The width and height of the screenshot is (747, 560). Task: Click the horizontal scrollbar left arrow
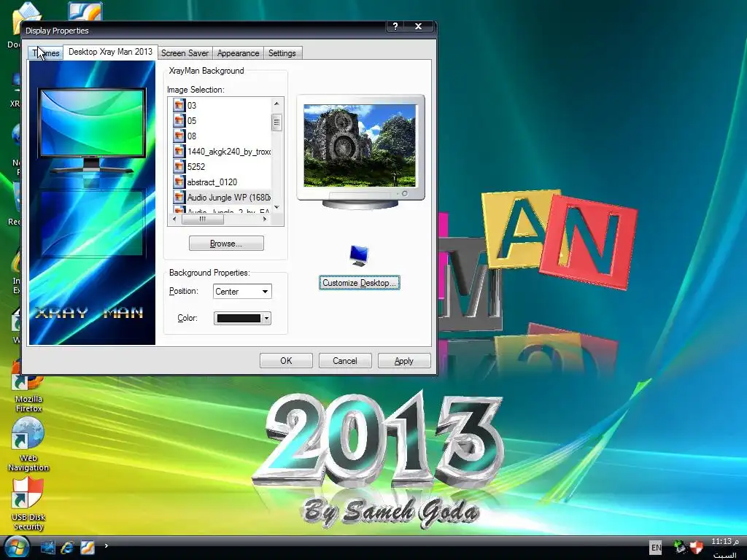coord(174,219)
